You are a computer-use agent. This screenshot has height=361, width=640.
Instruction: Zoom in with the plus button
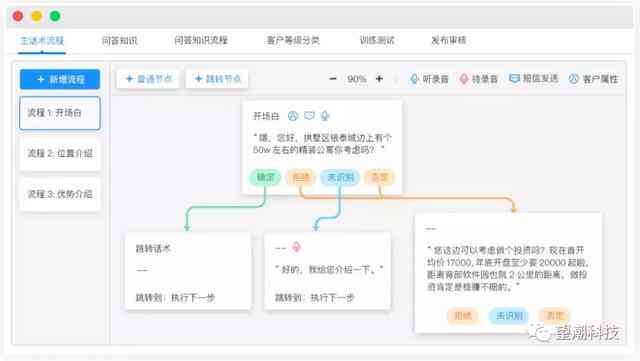tap(379, 78)
